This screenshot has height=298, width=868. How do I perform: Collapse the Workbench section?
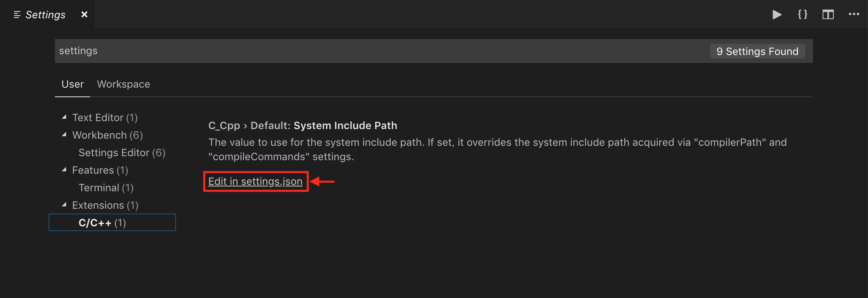tap(64, 134)
